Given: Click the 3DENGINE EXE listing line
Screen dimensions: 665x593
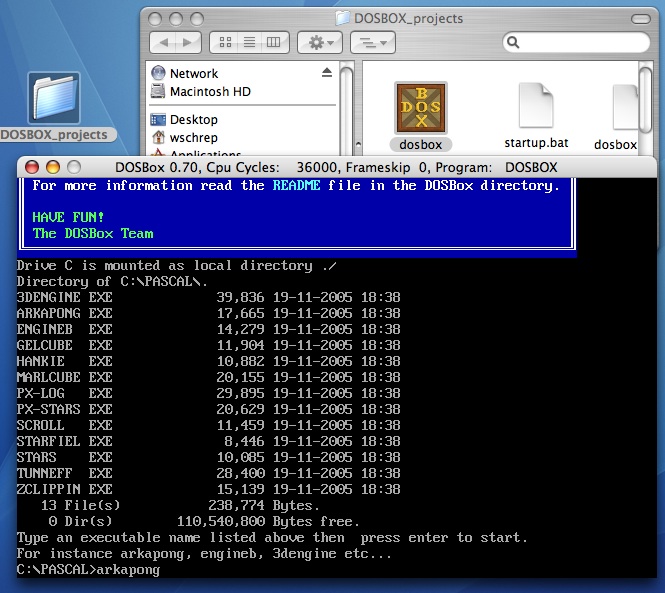Looking at the screenshot, I should pos(208,297).
